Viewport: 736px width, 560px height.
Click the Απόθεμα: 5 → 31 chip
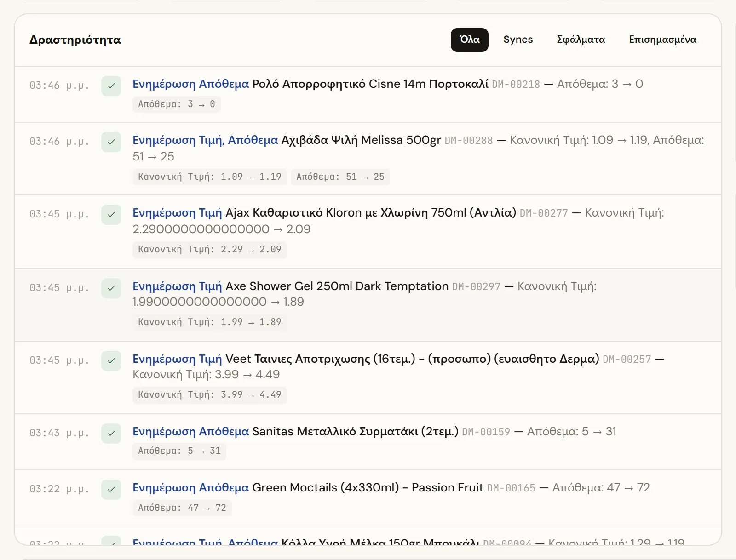[x=179, y=451]
